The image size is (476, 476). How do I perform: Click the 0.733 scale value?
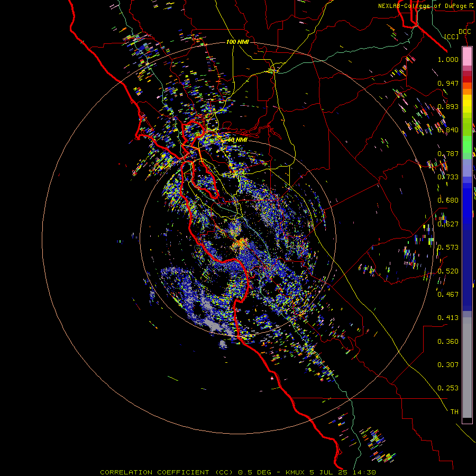point(448,177)
